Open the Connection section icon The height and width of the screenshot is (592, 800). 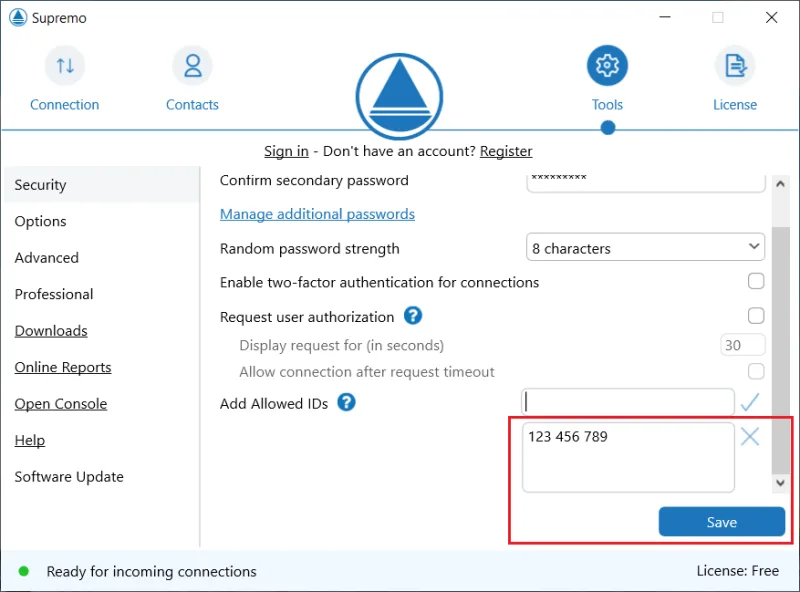tap(65, 65)
